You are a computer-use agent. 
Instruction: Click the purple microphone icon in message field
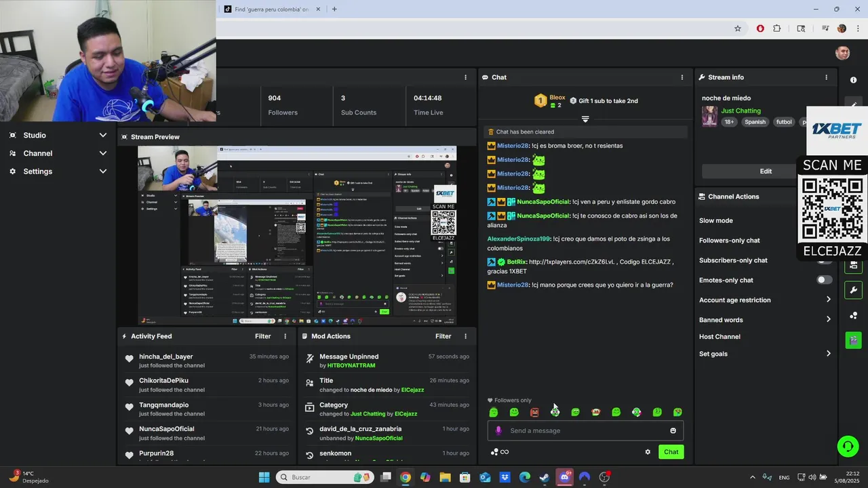click(498, 430)
